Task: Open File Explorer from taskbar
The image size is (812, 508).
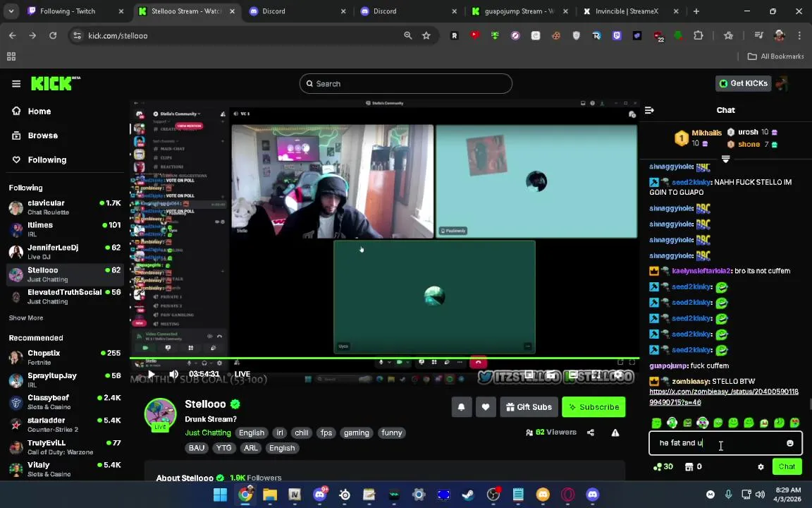Action: (270, 495)
